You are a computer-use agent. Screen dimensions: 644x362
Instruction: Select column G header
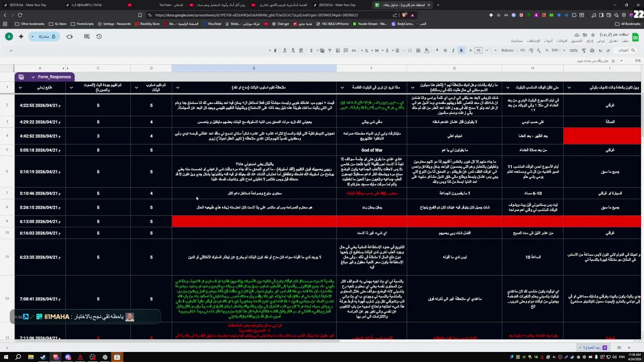(454, 68)
